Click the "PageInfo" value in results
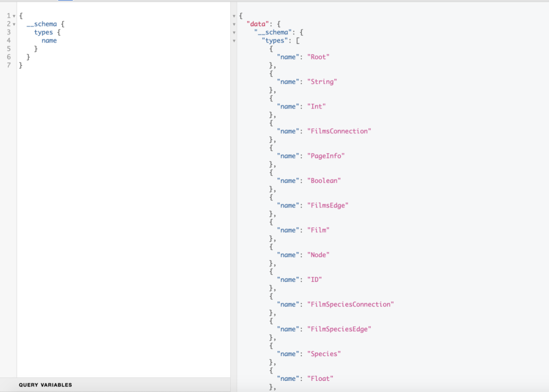 point(326,156)
